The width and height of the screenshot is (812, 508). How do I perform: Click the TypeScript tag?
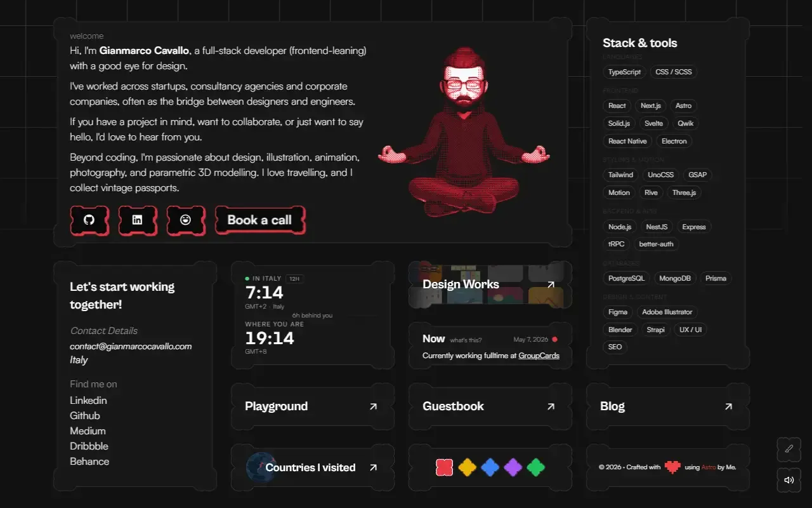point(624,72)
